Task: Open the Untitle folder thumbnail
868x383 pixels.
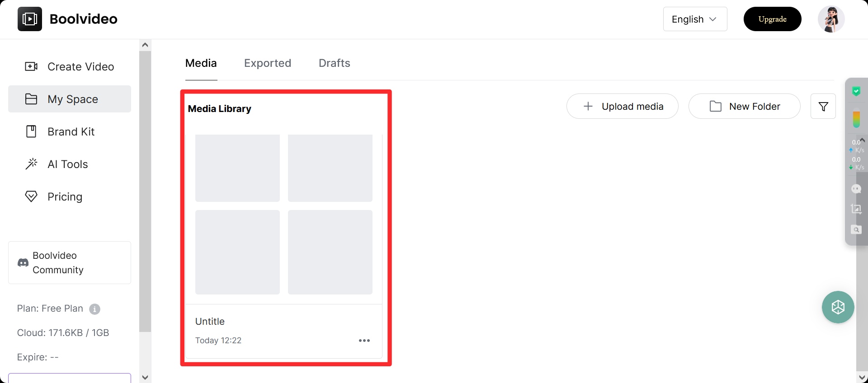Action: pos(284,215)
